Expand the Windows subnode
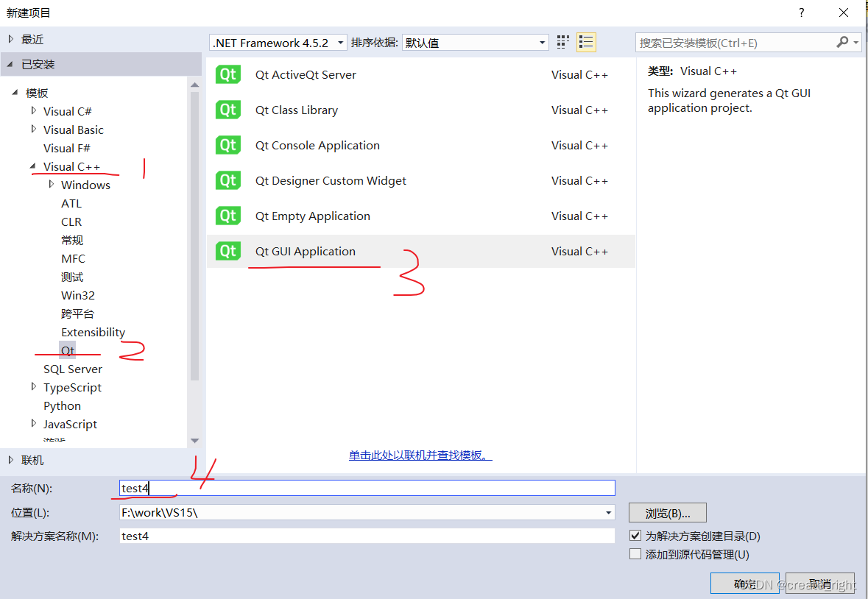This screenshot has width=868, height=599. (x=52, y=184)
